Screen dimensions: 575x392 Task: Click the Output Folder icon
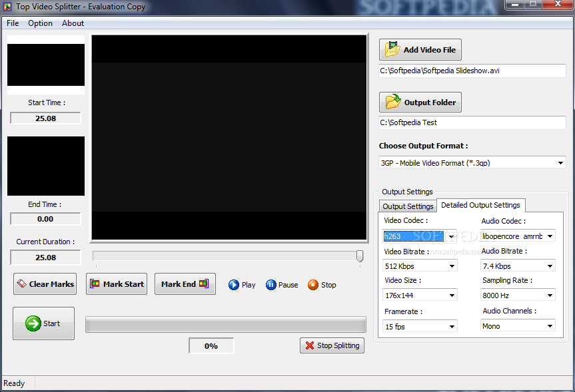tap(393, 102)
